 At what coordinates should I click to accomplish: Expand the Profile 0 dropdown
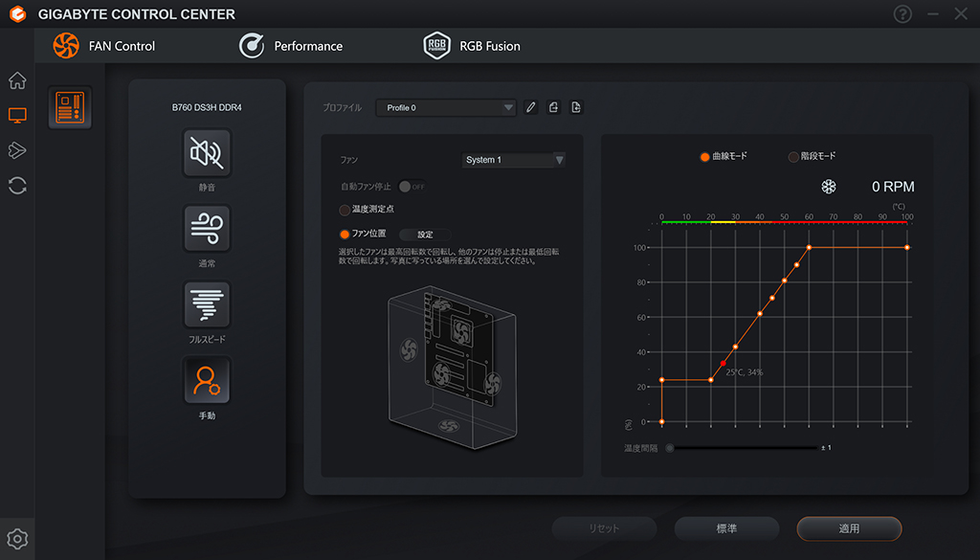[x=446, y=107]
